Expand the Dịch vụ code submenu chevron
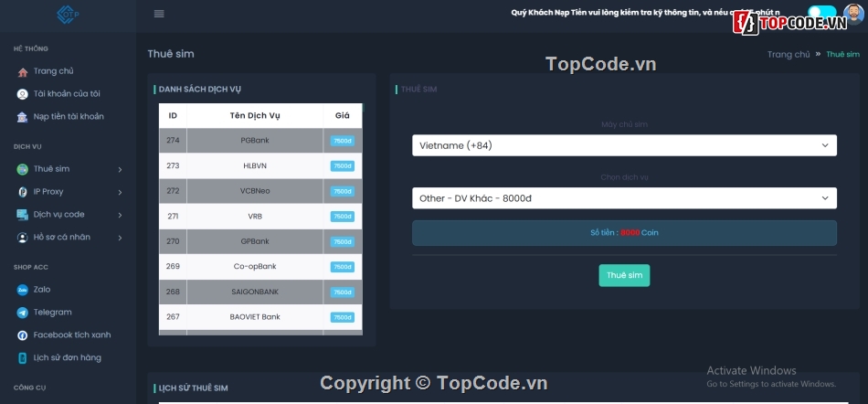The height and width of the screenshot is (404, 868). point(120,215)
